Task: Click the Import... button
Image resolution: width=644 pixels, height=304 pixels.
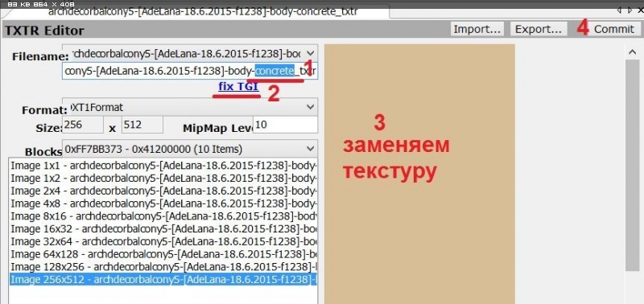Action: click(477, 29)
